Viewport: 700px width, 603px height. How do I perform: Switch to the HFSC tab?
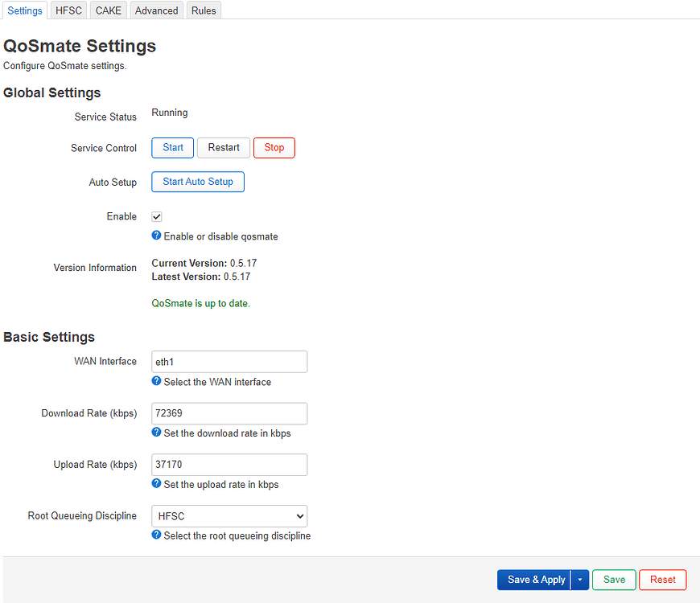[x=68, y=10]
